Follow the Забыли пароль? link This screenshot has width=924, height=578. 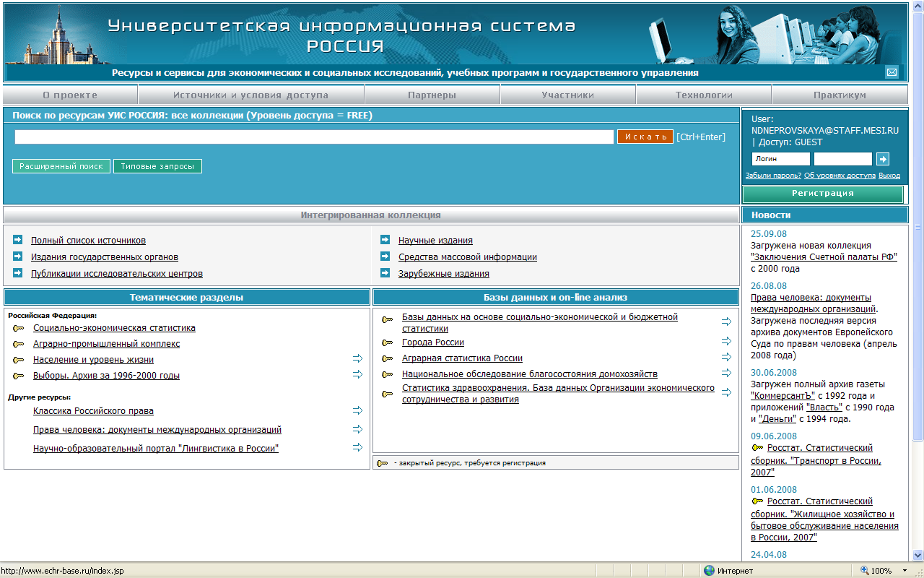pyautogui.click(x=773, y=176)
